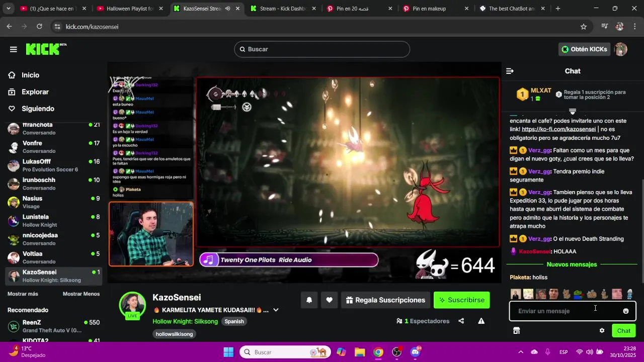644x362 pixels.
Task: Open the Kick hamburger menu
Action: (x=14, y=49)
